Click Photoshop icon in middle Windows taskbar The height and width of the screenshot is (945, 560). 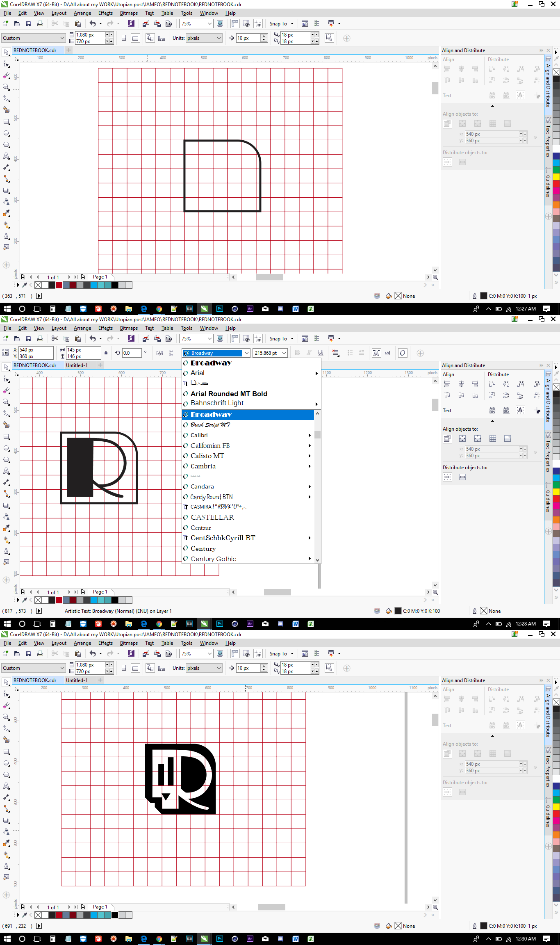[x=220, y=624]
